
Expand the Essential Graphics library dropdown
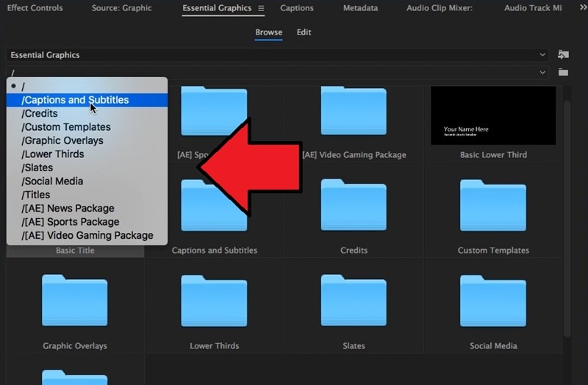coord(278,55)
